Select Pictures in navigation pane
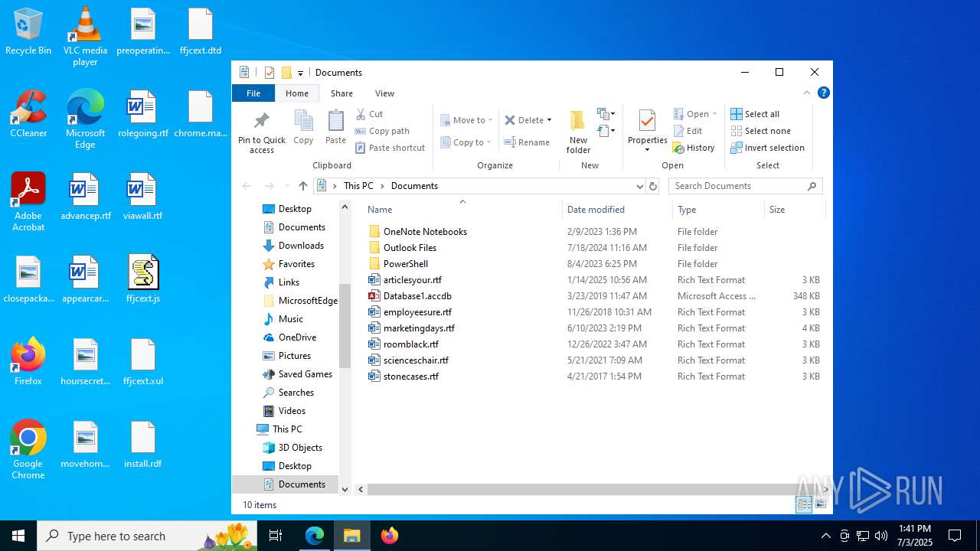 pos(295,356)
